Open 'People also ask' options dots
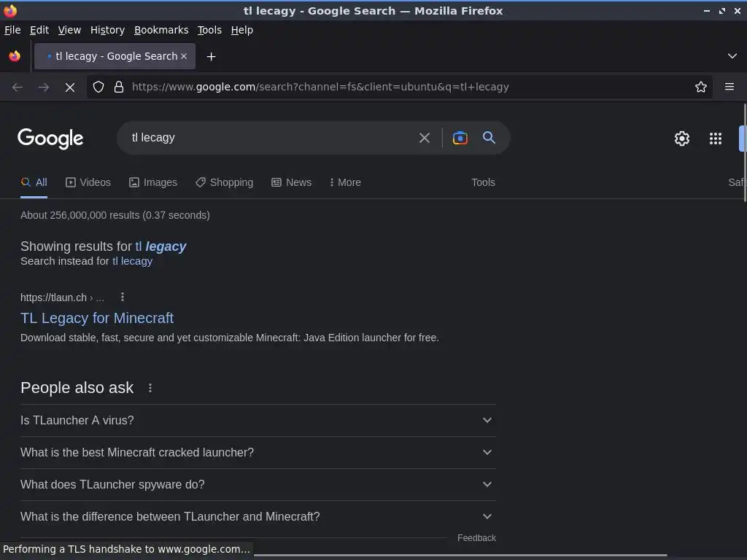The width and height of the screenshot is (747, 560). pos(150,388)
